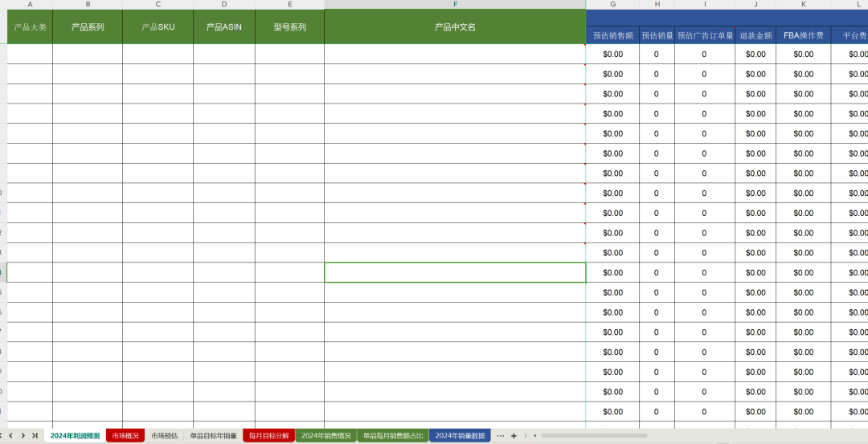Open the 单品目标年销量 sheet tab
The image size is (868, 444).
coord(213,436)
